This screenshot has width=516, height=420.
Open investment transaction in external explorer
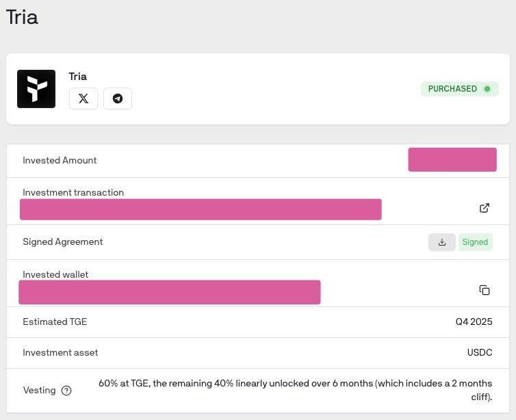[485, 208]
